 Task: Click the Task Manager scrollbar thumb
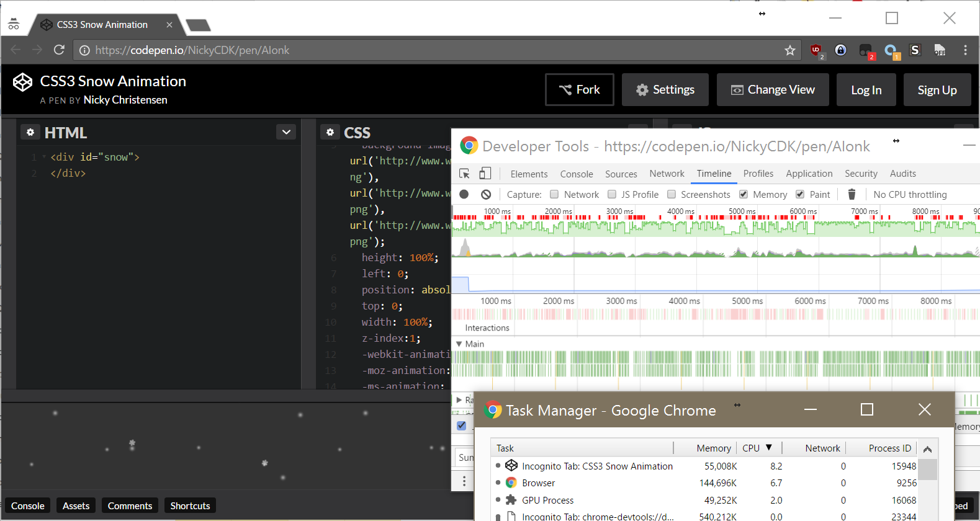[x=927, y=470]
